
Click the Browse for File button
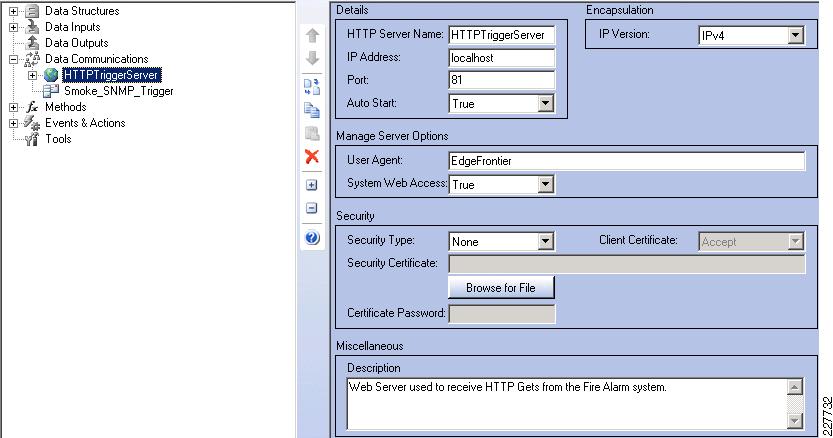tap(501, 288)
